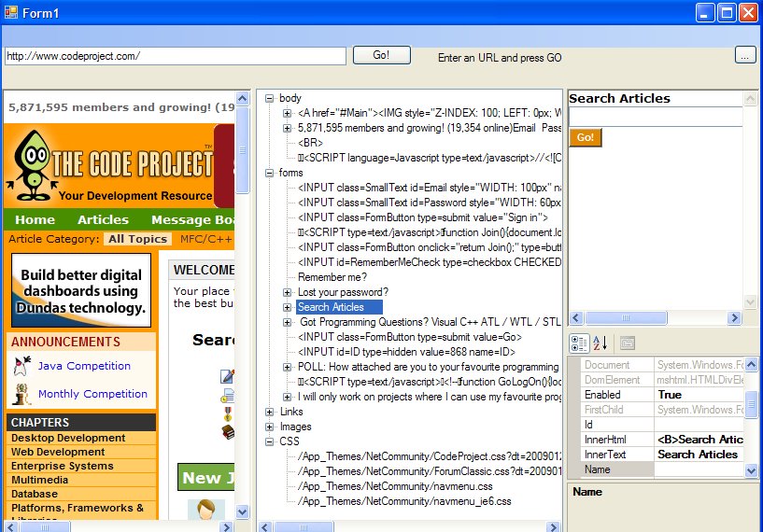Select the hidden ID value=868 item
This screenshot has height=532, width=763.
click(x=407, y=352)
